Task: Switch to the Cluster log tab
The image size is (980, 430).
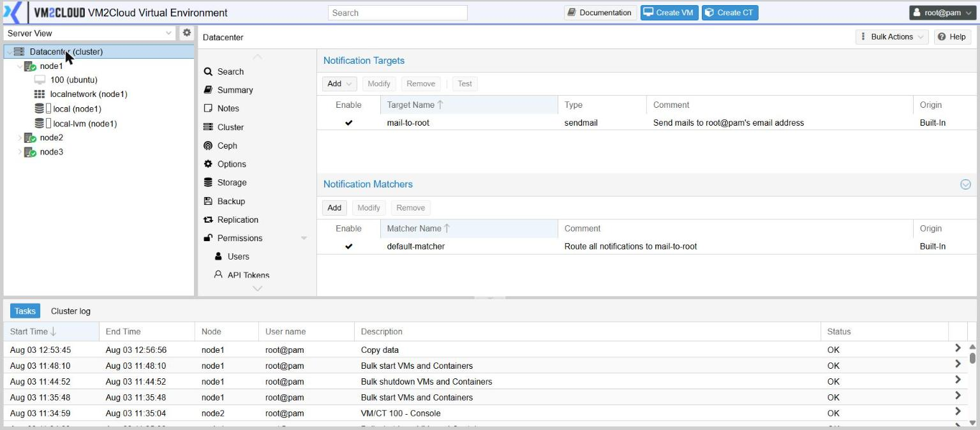Action: pos(71,311)
